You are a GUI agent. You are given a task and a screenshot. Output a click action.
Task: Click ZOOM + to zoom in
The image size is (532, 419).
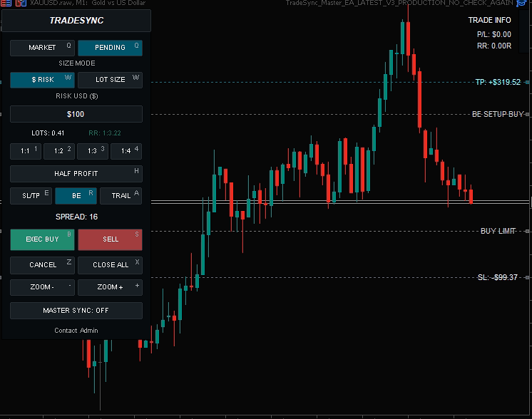(x=110, y=287)
